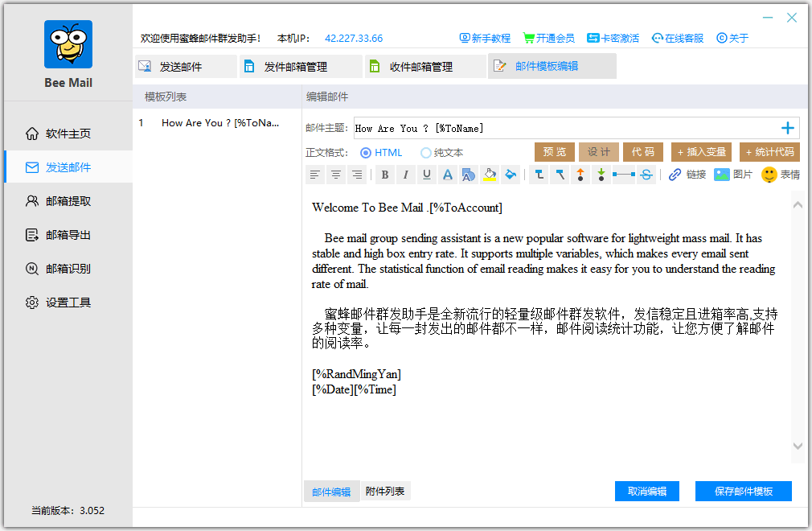Open font color tool

coord(448,175)
